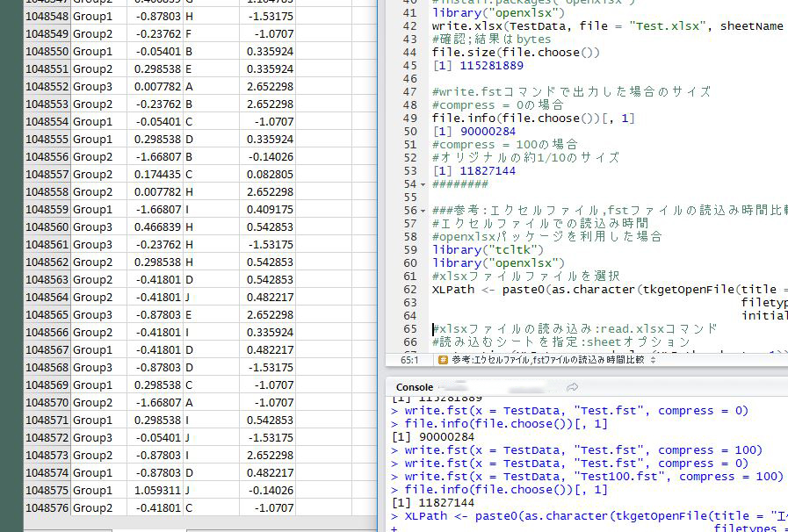Click the code line starting with write.xlsx(TestData
The image size is (788, 532).
pos(606,25)
